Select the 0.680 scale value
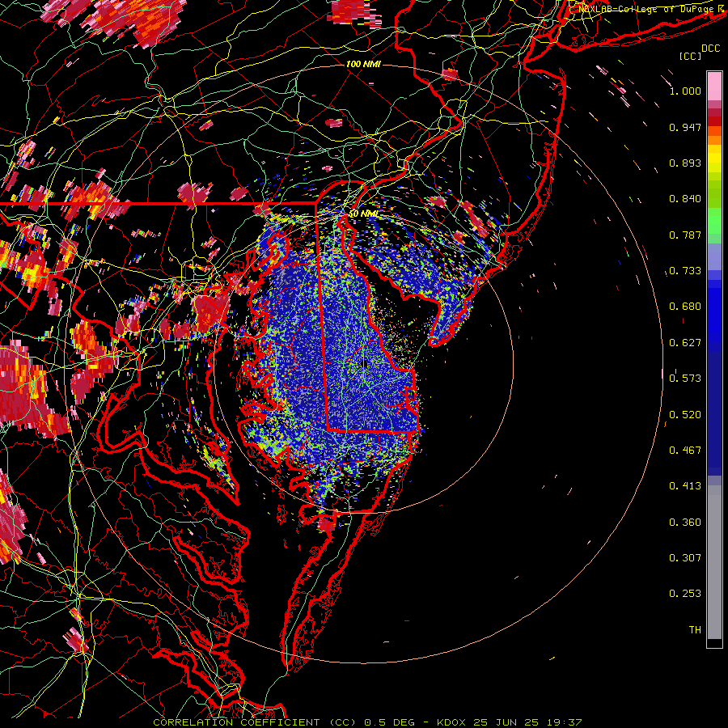728x728 pixels. (685, 307)
